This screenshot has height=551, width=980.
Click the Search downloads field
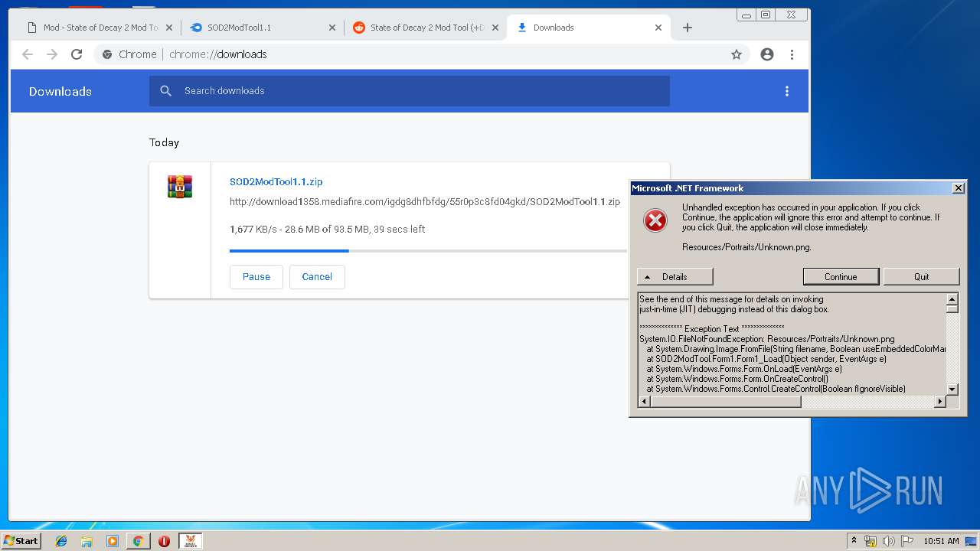410,91
